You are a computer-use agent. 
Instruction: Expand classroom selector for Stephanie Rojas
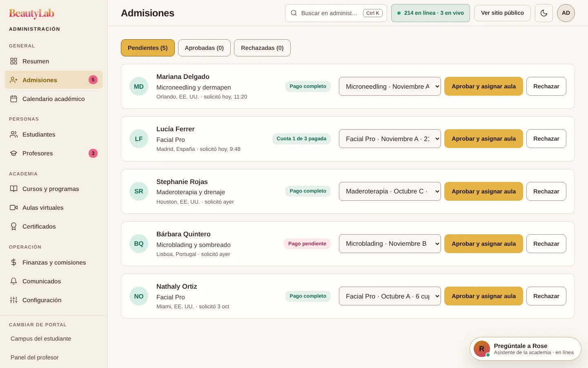pyautogui.click(x=390, y=191)
